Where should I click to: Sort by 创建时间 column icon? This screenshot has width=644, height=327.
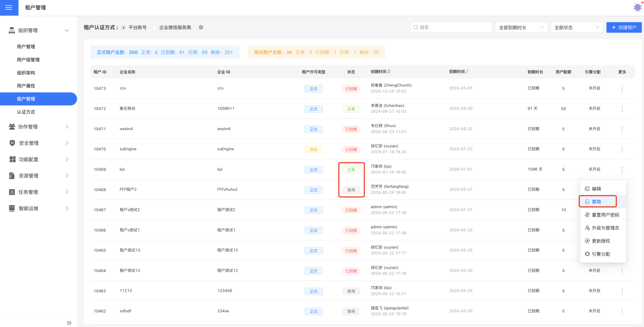point(389,72)
